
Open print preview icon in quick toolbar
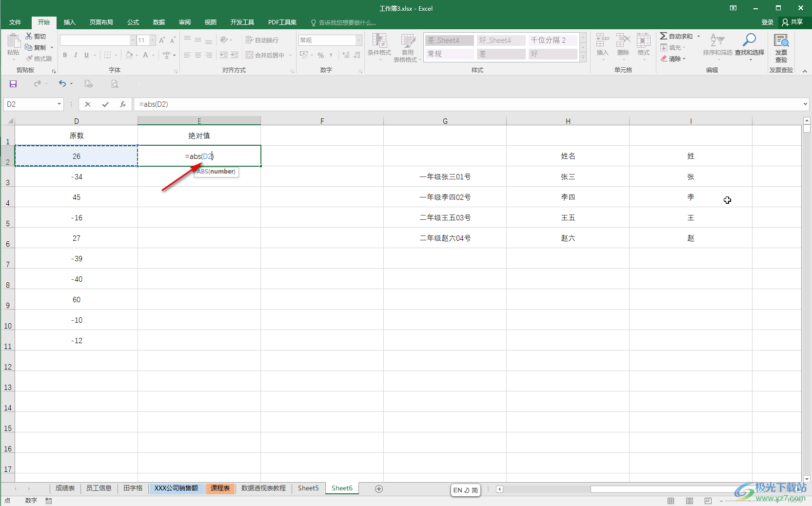tap(115, 84)
